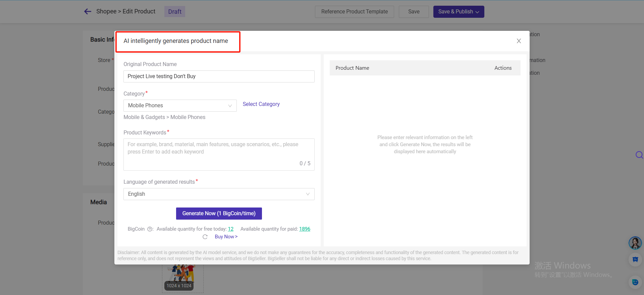
Task: Click the Select Category link
Action: [x=261, y=104]
